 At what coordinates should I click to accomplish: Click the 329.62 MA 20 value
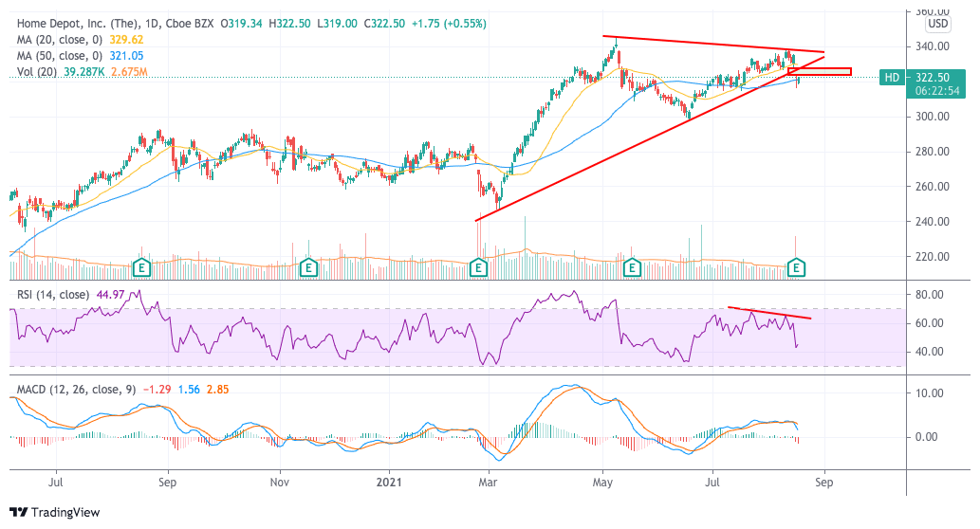(x=126, y=40)
